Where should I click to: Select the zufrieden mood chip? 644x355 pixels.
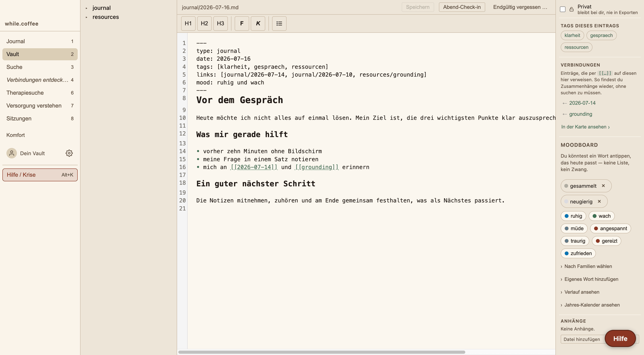[578, 253]
